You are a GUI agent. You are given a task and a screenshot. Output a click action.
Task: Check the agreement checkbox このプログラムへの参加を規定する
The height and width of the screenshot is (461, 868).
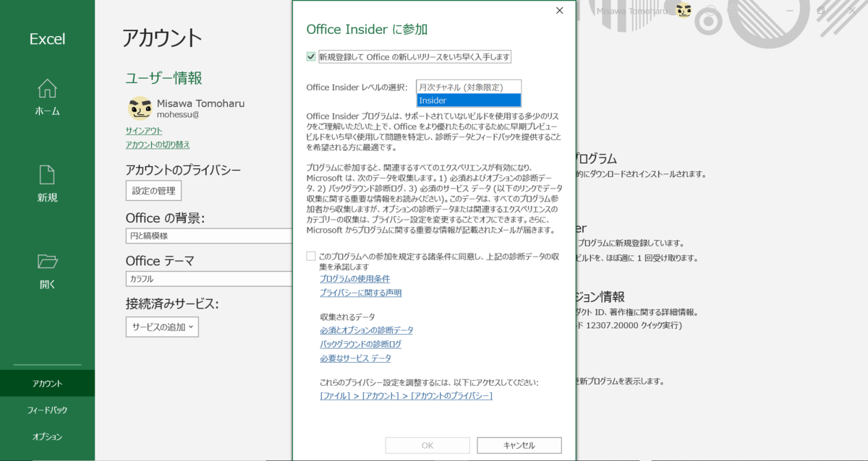click(x=311, y=256)
